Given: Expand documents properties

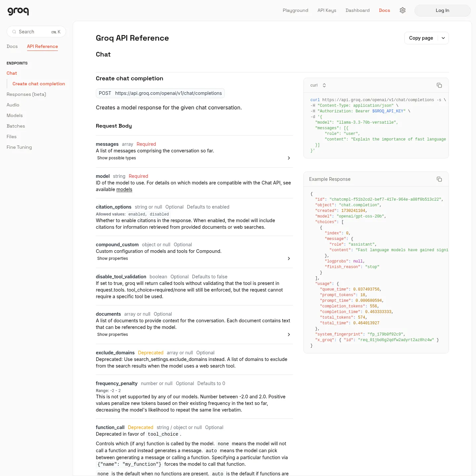Looking at the screenshot, I should click(194, 335).
